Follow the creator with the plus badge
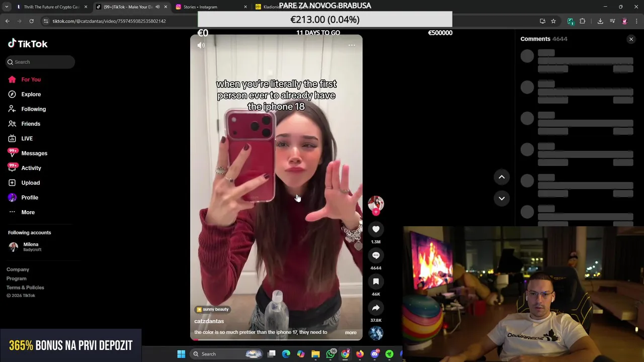This screenshot has width=644, height=362. 376,212
